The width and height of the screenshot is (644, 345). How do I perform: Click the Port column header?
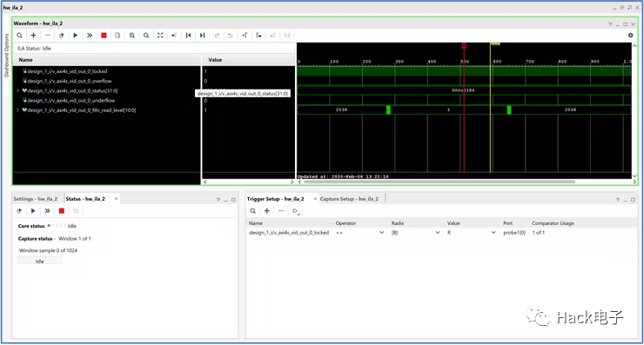pos(507,223)
